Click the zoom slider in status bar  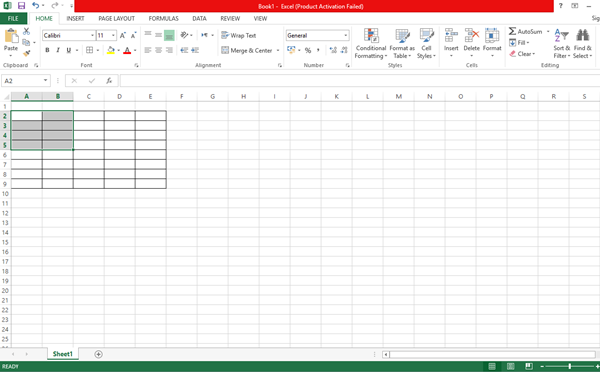pos(570,366)
